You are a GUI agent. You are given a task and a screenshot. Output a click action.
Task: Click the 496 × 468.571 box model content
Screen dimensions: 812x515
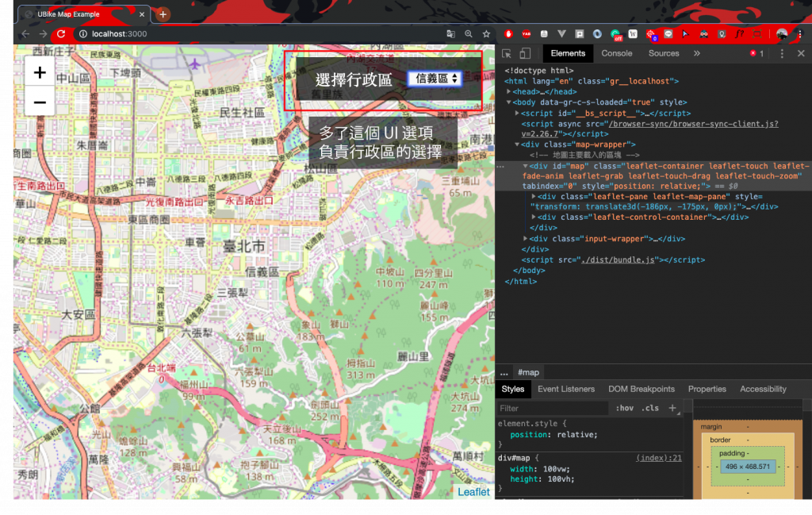pos(747,467)
